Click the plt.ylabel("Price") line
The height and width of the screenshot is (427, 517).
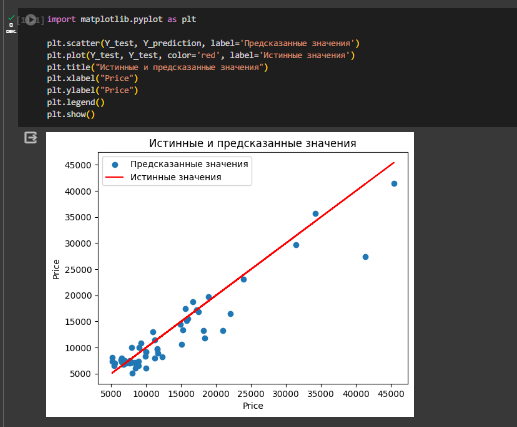(x=92, y=90)
